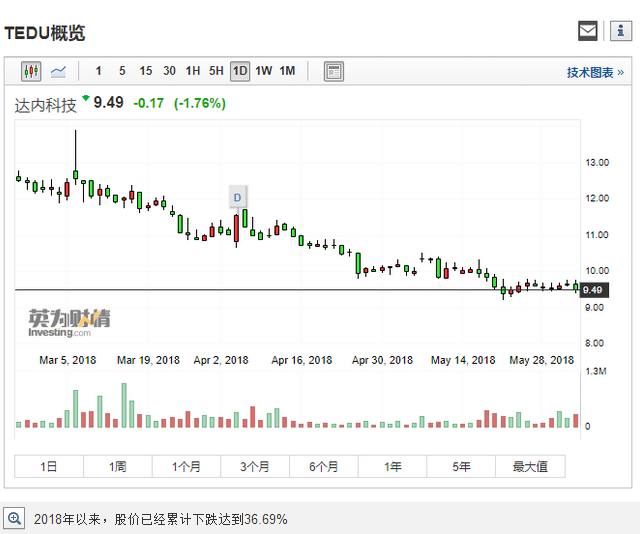Switch range to 最大值

coord(530,466)
